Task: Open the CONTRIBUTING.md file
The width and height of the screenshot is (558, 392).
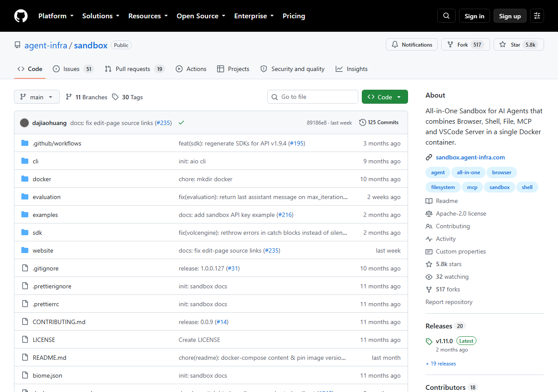Action: pos(59,322)
